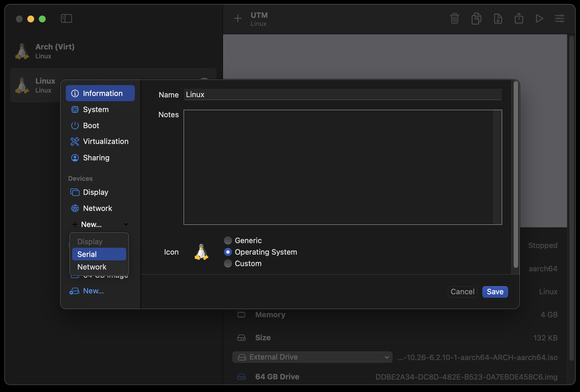Viewport: 580px width, 392px height.
Task: Click the Sharing person icon
Action: click(75, 158)
